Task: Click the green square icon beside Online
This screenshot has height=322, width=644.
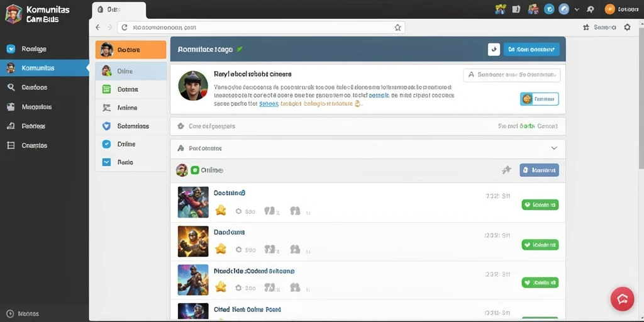Action: (195, 170)
